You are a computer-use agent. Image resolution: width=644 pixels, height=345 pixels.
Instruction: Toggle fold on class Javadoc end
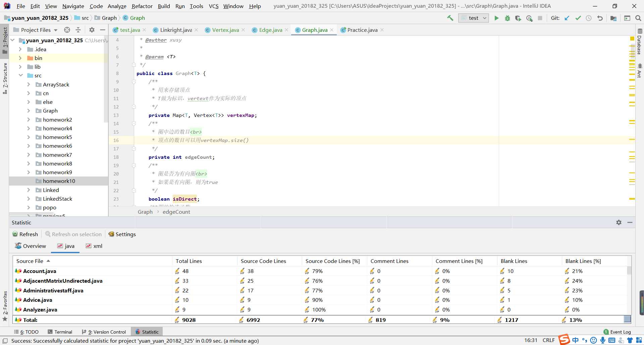[x=134, y=65]
